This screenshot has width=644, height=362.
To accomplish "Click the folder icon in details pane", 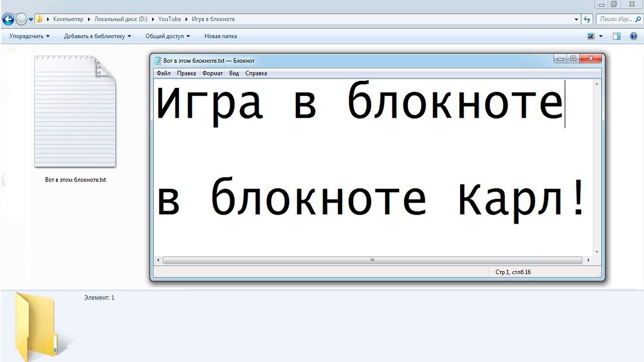I will click(35, 326).
